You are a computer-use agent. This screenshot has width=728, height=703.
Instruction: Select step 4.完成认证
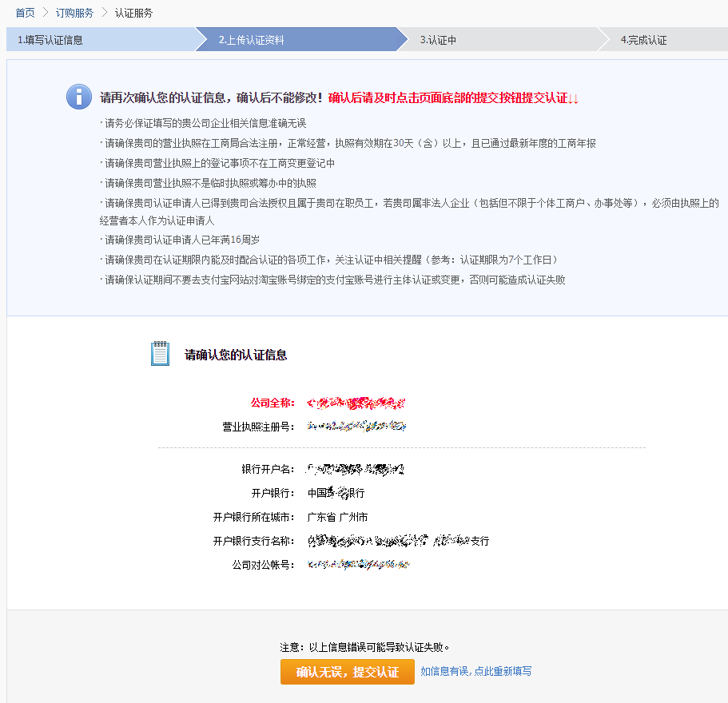pyautogui.click(x=643, y=40)
